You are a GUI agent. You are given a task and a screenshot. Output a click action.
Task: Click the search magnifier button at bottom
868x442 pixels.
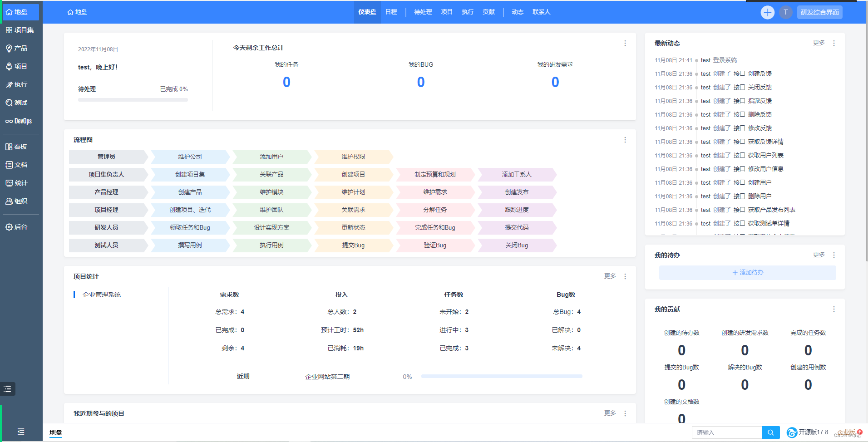point(770,432)
